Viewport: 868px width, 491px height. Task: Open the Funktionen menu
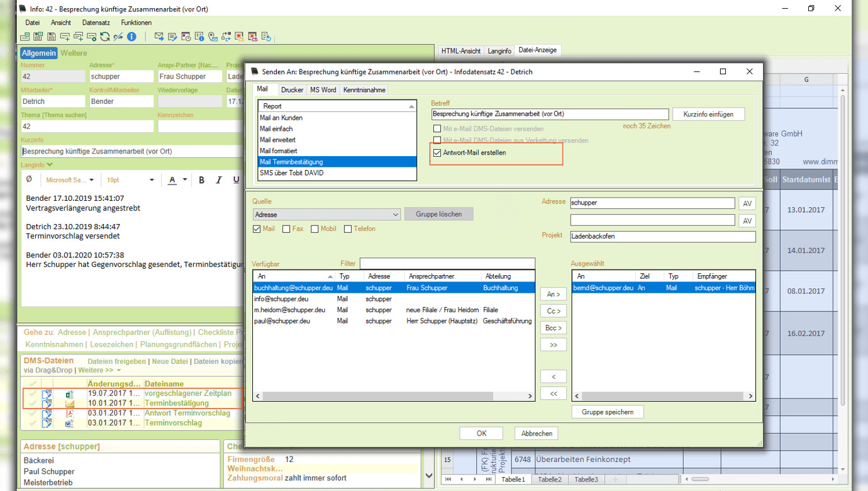coord(136,23)
